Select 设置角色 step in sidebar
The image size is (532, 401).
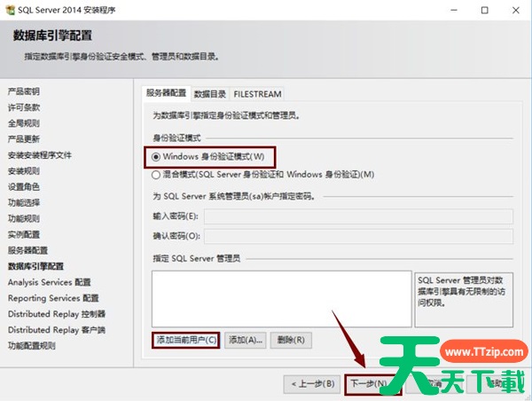24,186
